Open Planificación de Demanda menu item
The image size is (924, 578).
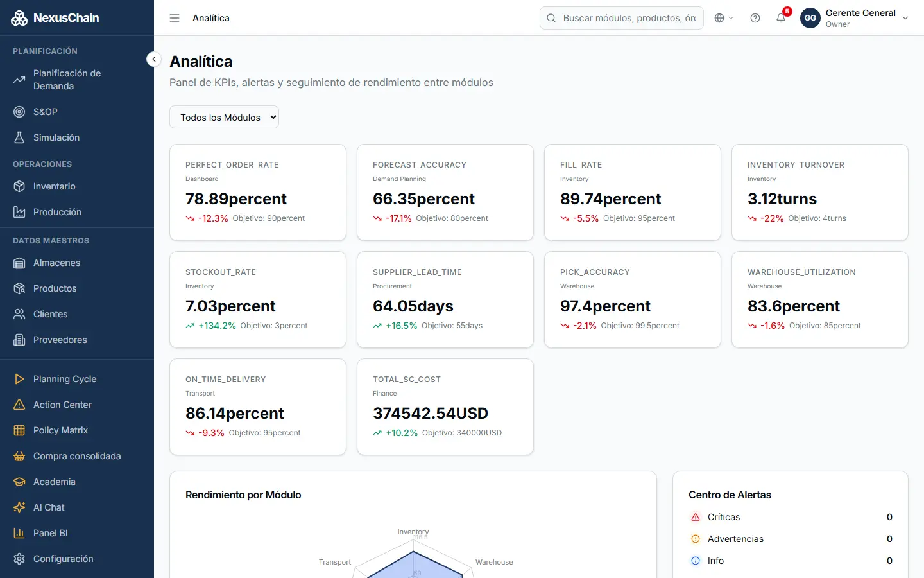coord(77,80)
